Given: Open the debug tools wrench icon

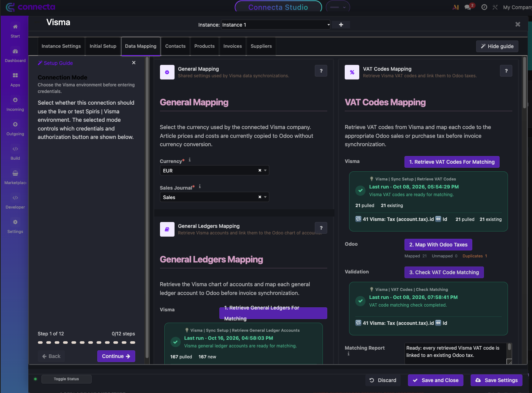Looking at the screenshot, I should pos(495,7).
